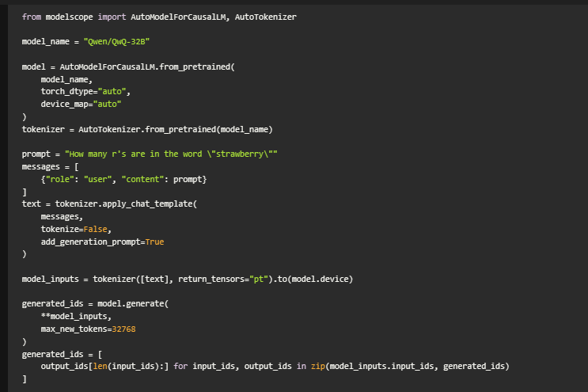Click the 'generated_ids = [' line

[x=62, y=355]
